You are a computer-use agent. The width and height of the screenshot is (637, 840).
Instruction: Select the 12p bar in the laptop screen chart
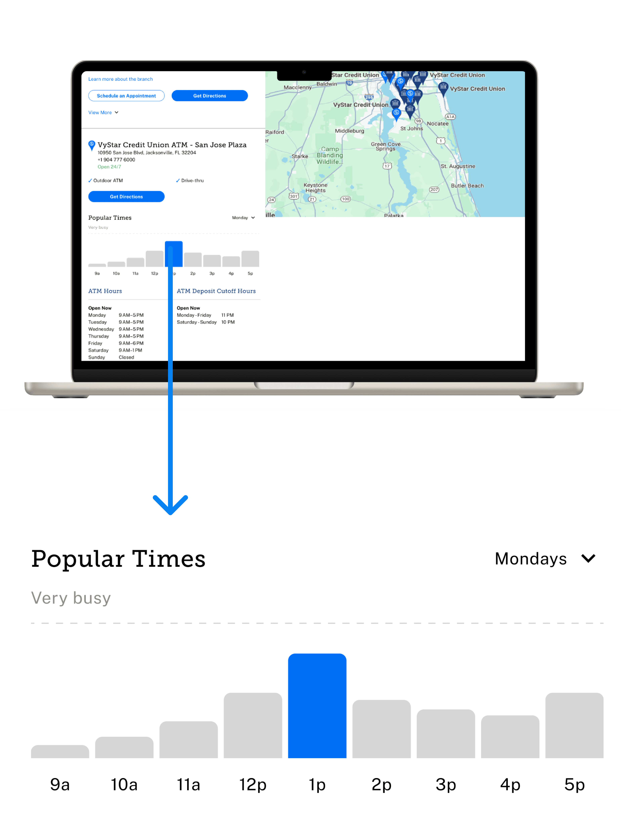click(155, 259)
